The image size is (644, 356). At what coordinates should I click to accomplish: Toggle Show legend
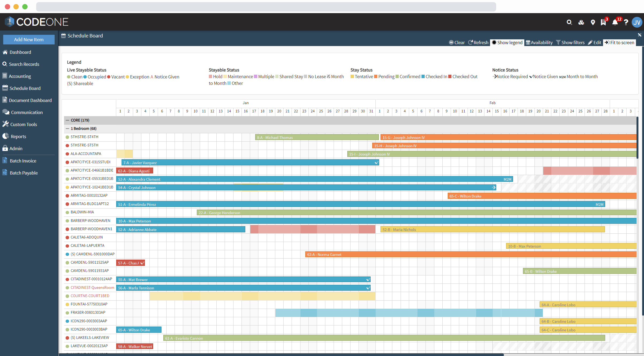pos(507,43)
